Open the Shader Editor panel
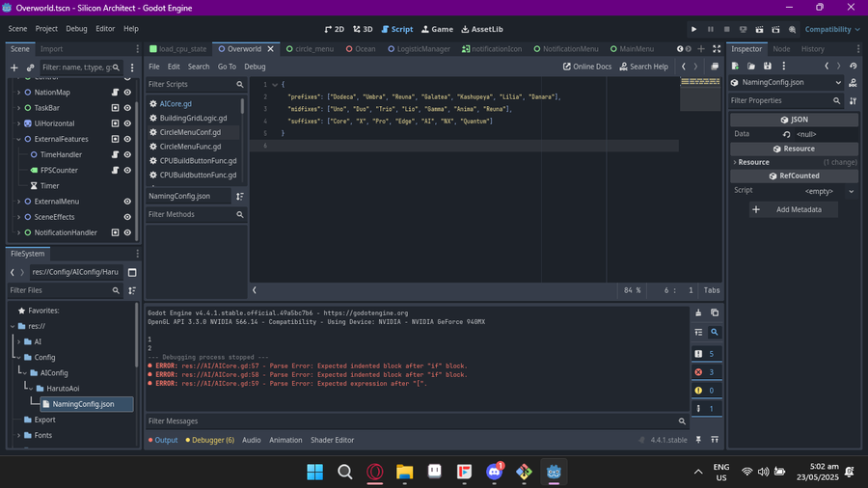The width and height of the screenshot is (868, 488). pos(332,440)
